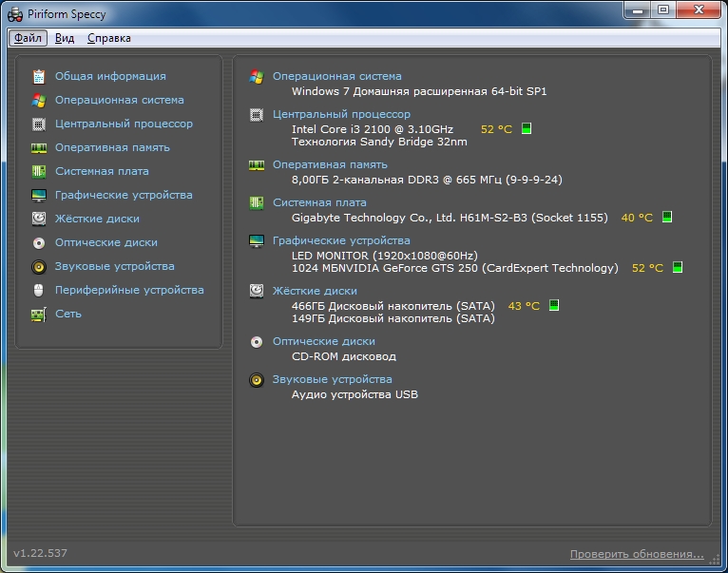Screen dimensions: 728x573
Task: Click Звуковые устройства heading in summary
Action: tap(333, 379)
